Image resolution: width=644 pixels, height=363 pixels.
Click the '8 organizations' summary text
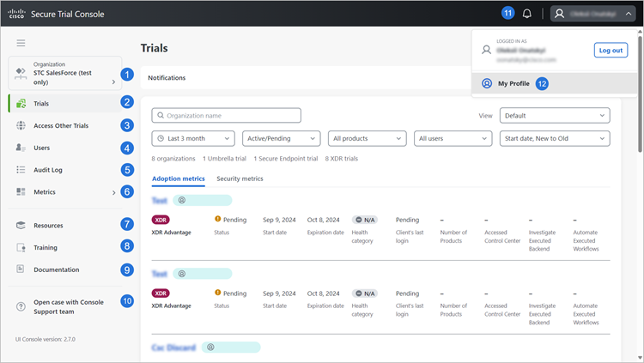pos(173,159)
